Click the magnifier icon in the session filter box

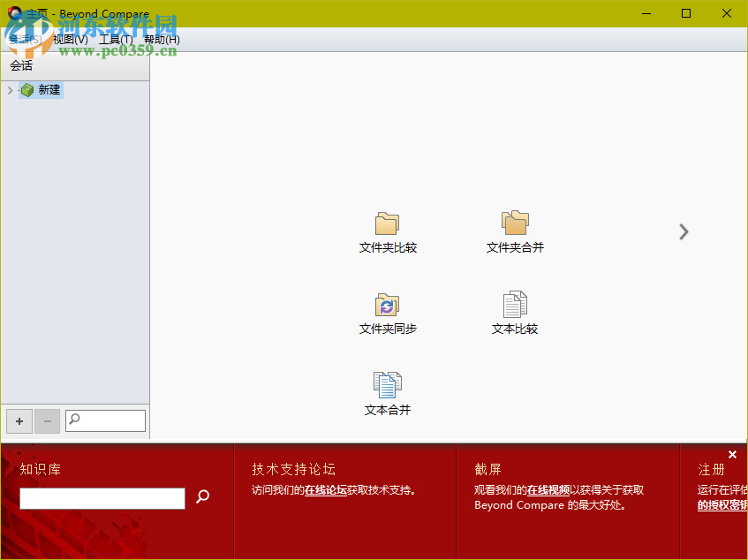pos(72,420)
